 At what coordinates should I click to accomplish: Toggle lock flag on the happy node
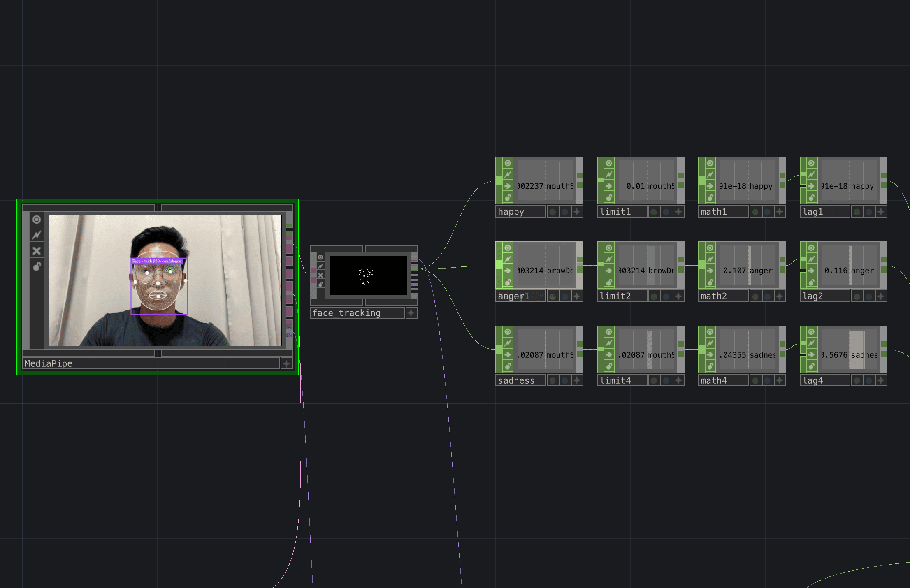[x=508, y=198]
